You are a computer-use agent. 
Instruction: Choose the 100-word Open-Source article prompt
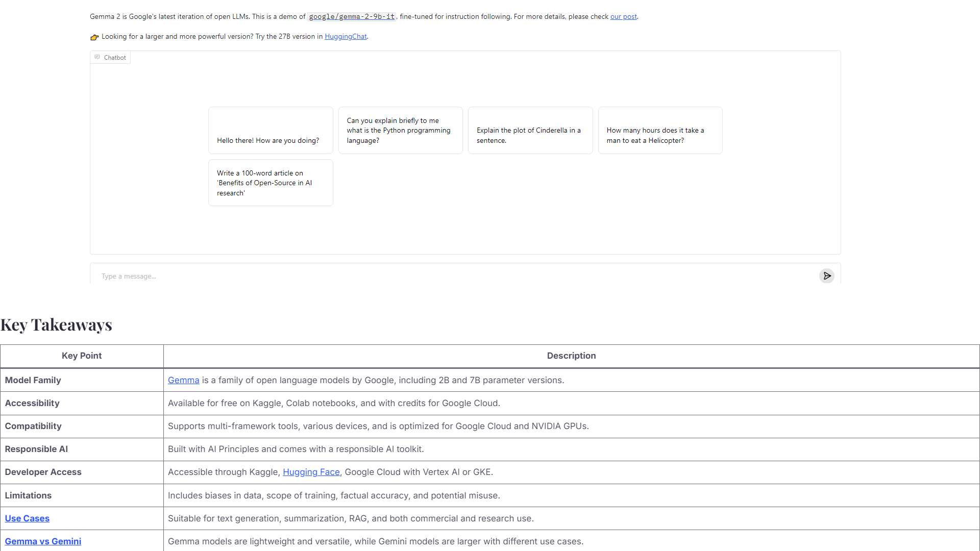tap(271, 183)
